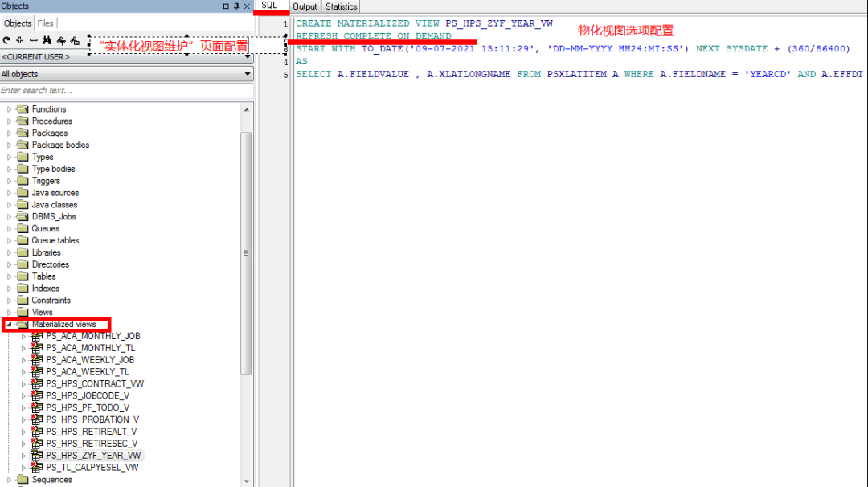Select the Output tab
The height and width of the screenshot is (487, 868).
[305, 6]
